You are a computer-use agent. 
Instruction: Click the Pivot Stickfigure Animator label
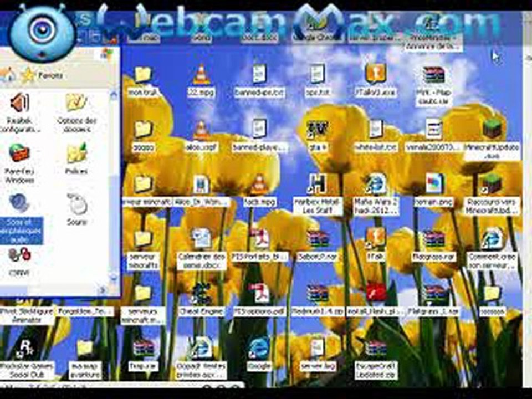click(27, 315)
